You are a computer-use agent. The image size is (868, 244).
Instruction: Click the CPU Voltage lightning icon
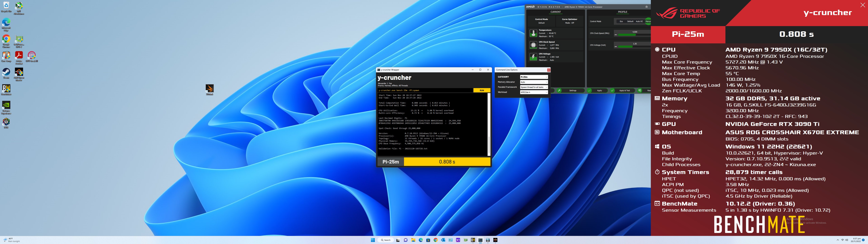tap(533, 57)
